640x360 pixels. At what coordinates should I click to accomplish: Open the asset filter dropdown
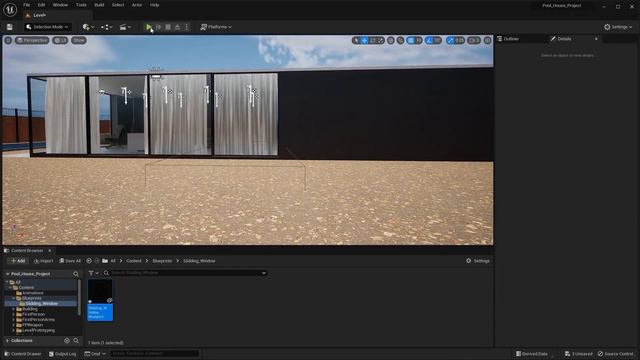(93, 273)
